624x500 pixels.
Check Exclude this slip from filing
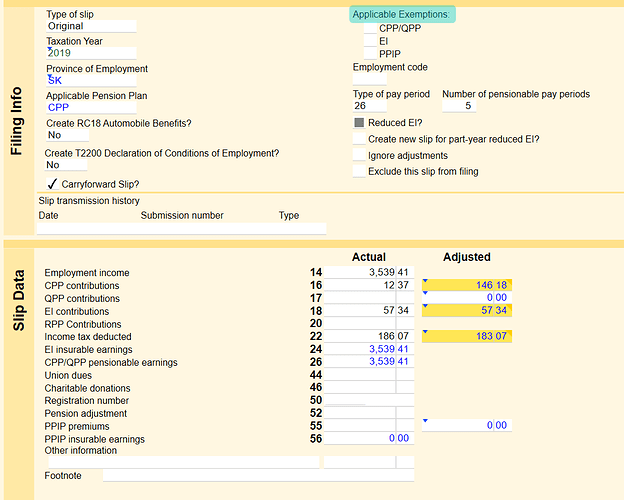pyautogui.click(x=359, y=171)
